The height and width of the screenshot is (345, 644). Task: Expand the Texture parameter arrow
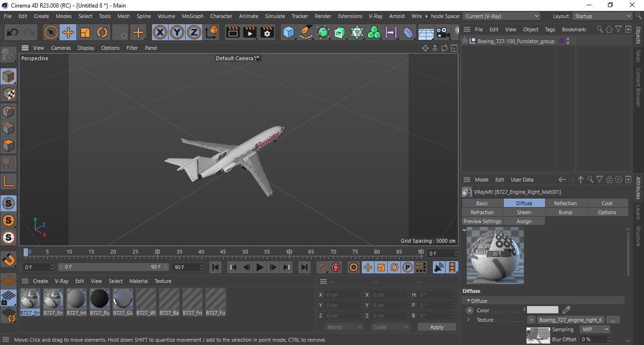[x=469, y=320]
